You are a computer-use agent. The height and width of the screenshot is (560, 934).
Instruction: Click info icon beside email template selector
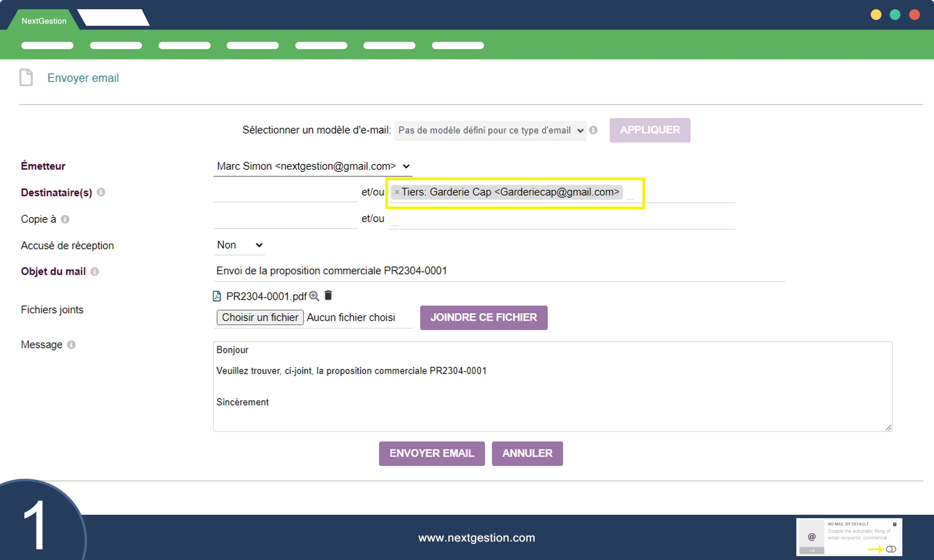click(593, 130)
